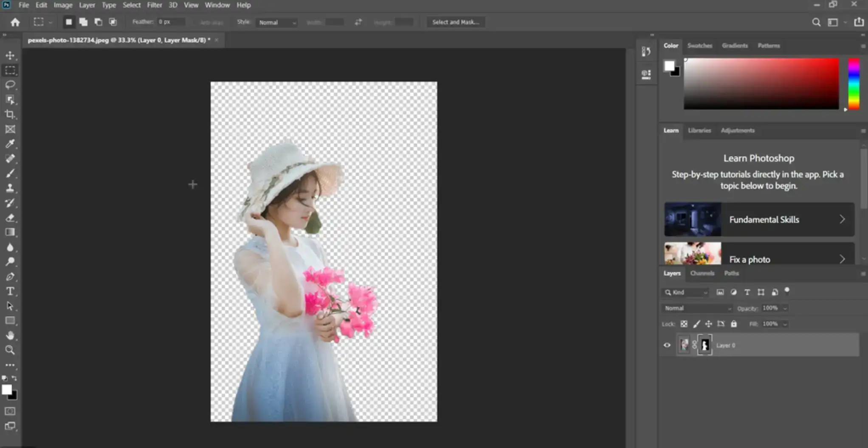
Task: Switch to the Swatches tab
Action: [x=699, y=45]
